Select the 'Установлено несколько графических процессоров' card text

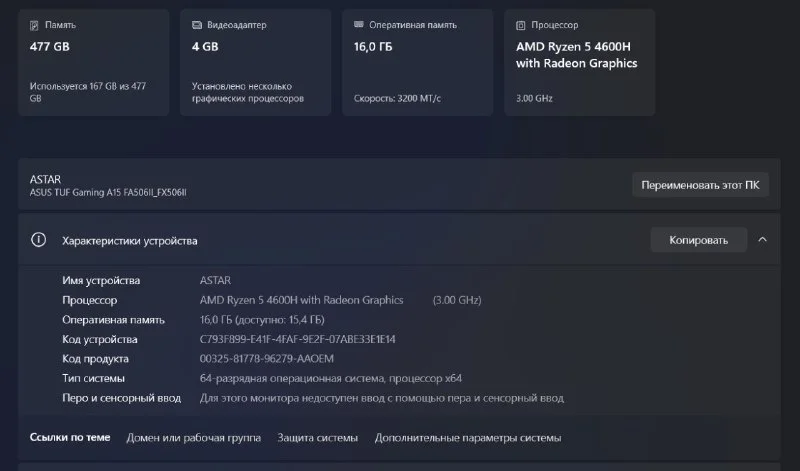(247, 92)
